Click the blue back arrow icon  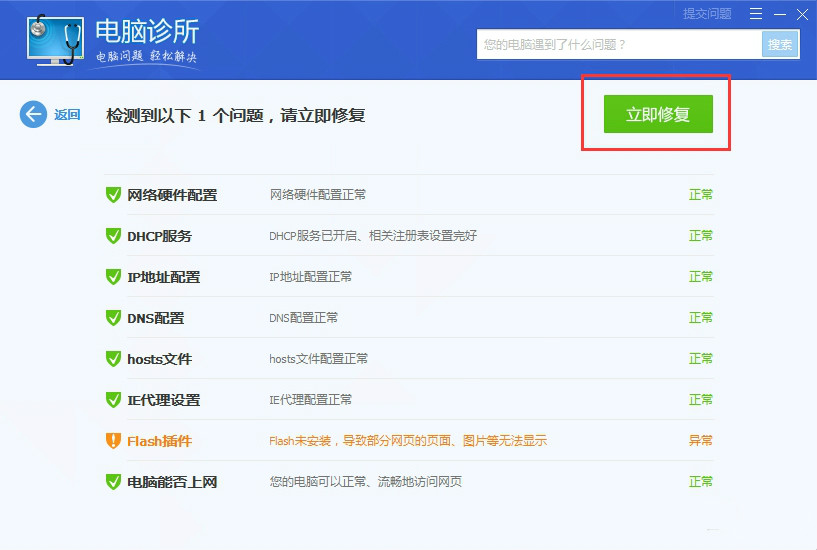(x=33, y=114)
